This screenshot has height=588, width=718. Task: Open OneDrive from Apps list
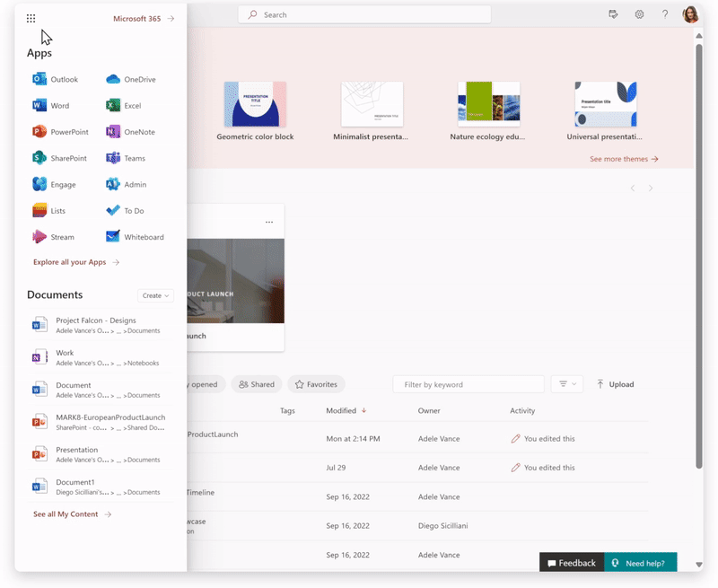point(130,79)
